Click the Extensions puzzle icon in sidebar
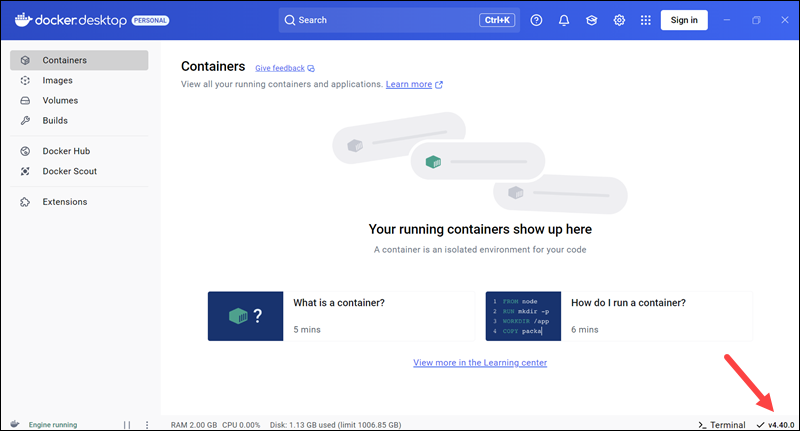Screen dimensions: 800x431 pyautogui.click(x=25, y=202)
